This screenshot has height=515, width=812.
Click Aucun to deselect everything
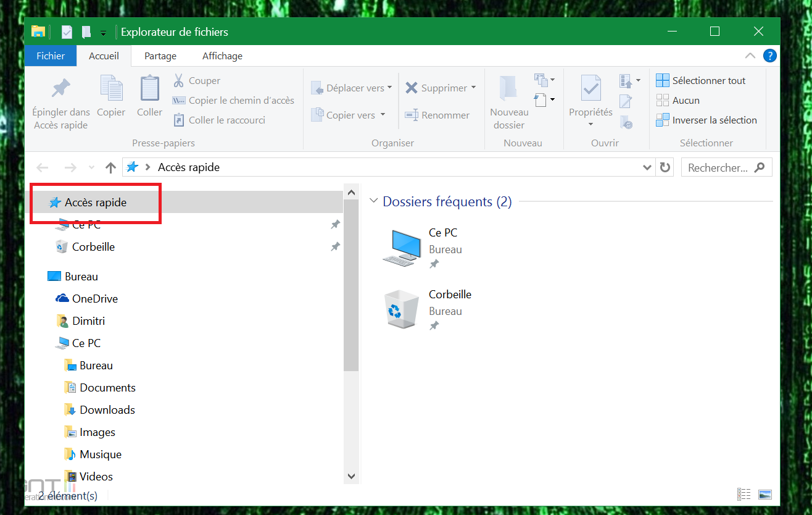tap(677, 101)
